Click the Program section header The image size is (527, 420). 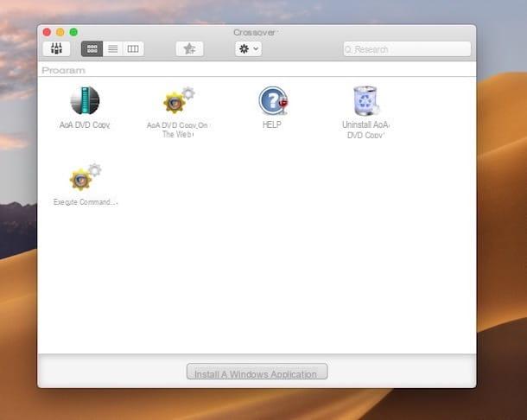pyautogui.click(x=64, y=70)
